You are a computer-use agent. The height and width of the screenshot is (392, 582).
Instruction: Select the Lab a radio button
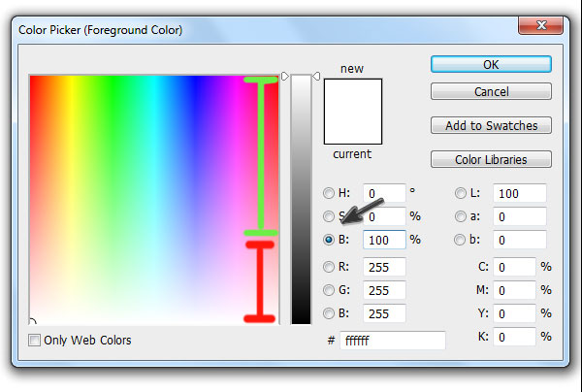[460, 216]
